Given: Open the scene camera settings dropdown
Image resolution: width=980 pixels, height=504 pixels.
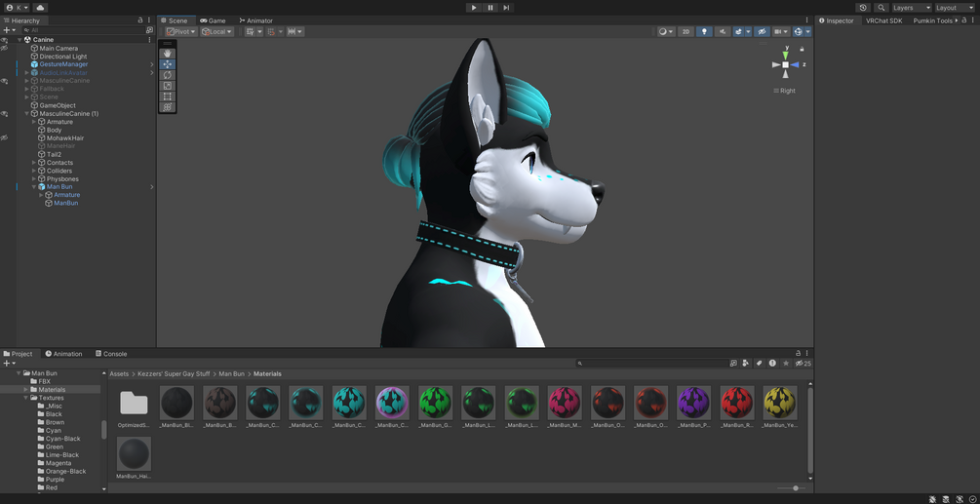Looking at the screenshot, I should [781, 31].
